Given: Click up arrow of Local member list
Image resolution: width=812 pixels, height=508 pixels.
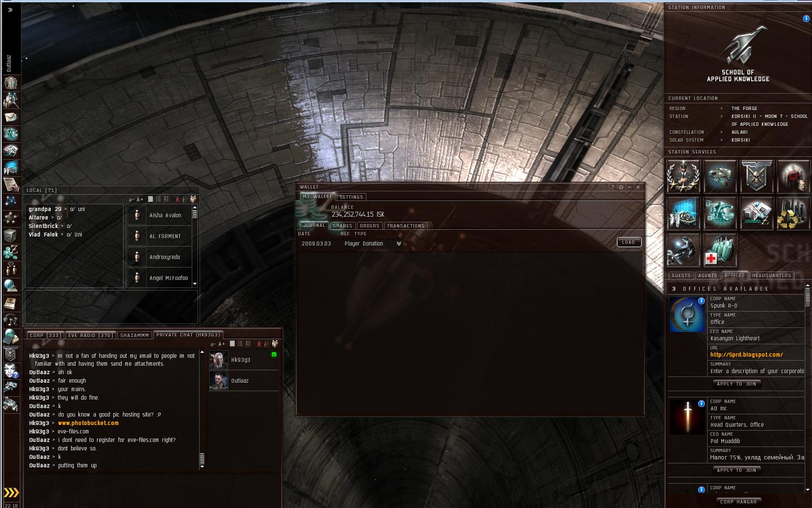Looking at the screenshot, I should point(195,207).
